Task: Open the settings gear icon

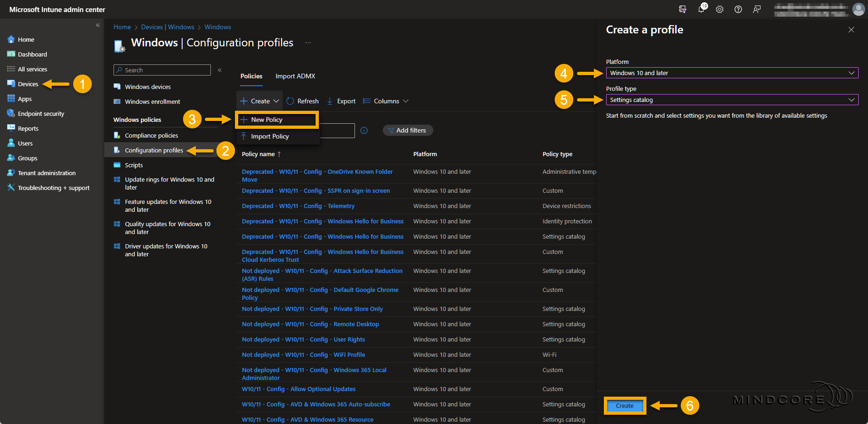Action: point(720,9)
